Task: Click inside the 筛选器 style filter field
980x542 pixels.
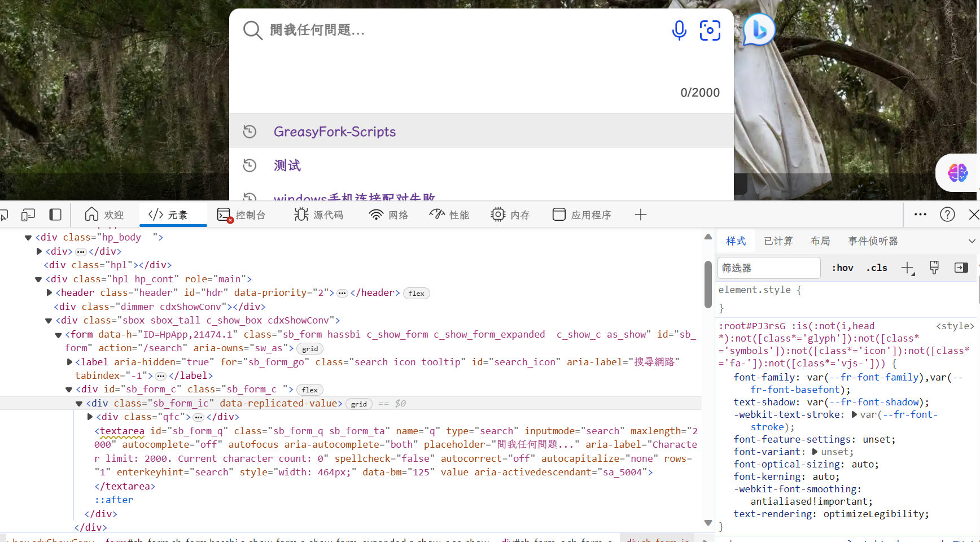Action: [768, 268]
